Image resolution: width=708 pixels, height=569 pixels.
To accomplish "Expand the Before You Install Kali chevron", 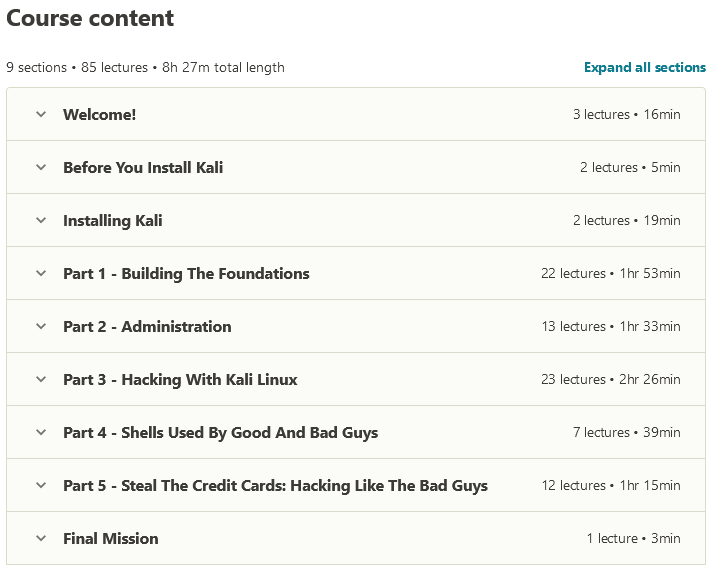I will point(41,167).
